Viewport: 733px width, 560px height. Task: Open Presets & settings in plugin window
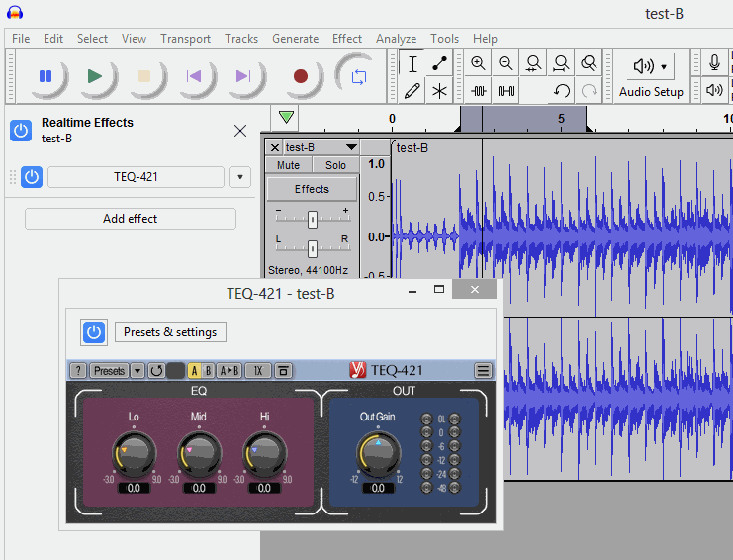click(x=170, y=332)
